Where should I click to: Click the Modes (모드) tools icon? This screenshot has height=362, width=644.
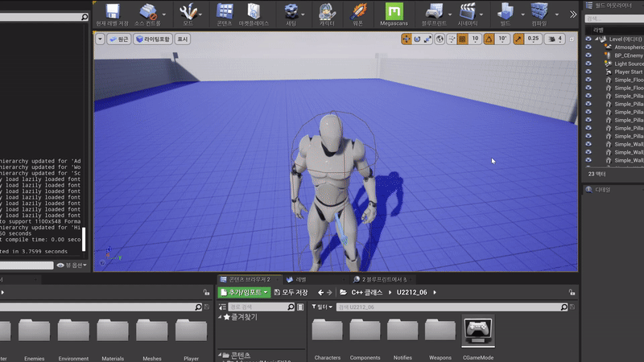188,11
